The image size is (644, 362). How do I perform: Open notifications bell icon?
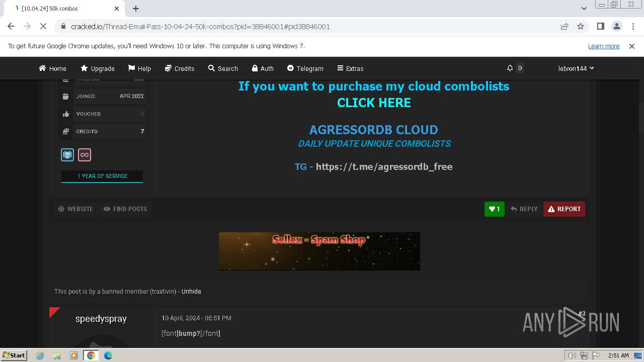pyautogui.click(x=510, y=68)
